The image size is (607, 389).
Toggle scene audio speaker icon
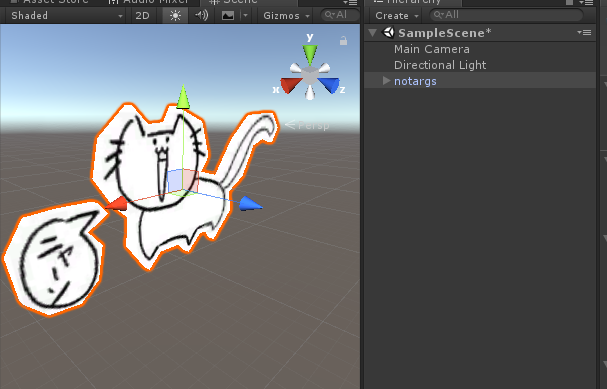click(x=201, y=15)
